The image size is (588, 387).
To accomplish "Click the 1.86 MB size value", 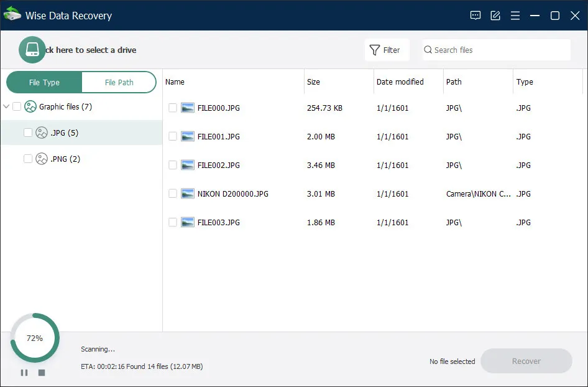I will (x=321, y=222).
